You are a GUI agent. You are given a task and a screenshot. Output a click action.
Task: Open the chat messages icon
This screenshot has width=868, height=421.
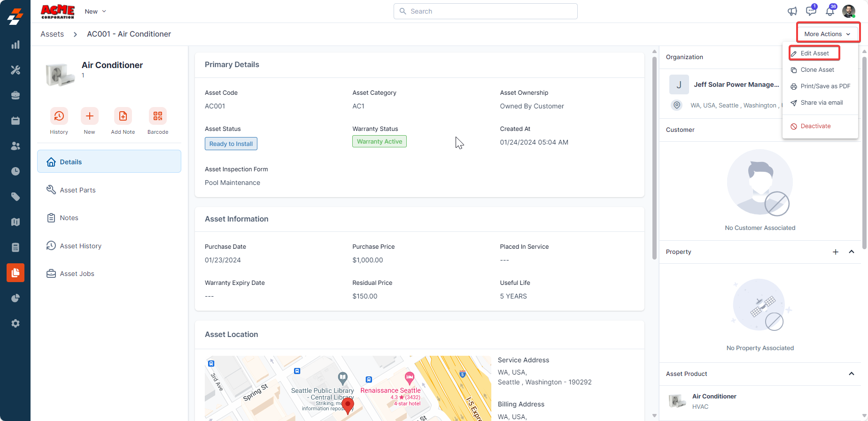coord(811,11)
